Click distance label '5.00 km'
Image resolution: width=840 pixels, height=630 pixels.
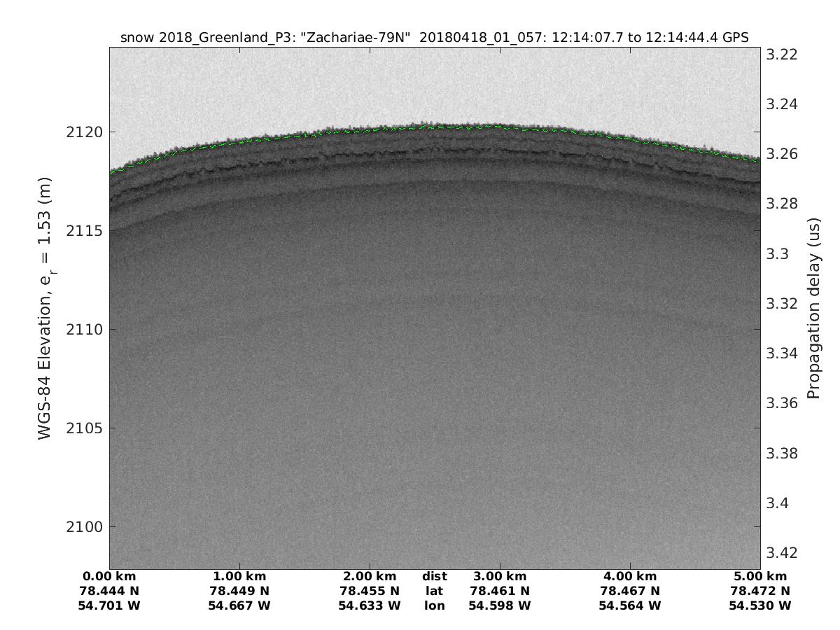coord(760,577)
